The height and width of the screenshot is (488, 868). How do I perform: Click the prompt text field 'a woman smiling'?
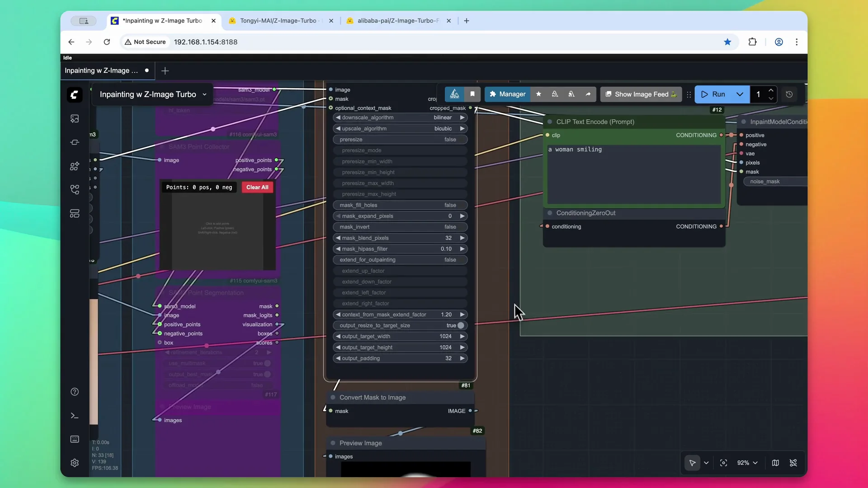click(x=633, y=174)
